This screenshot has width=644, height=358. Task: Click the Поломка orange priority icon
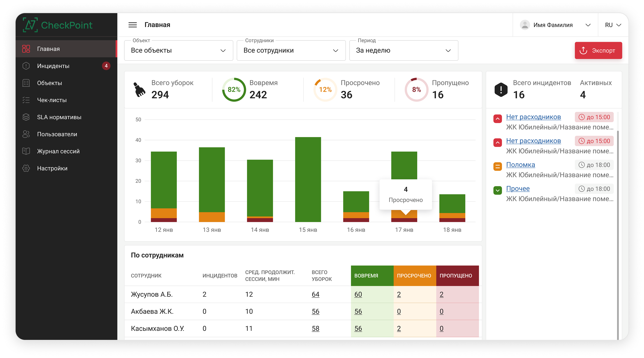[498, 166]
